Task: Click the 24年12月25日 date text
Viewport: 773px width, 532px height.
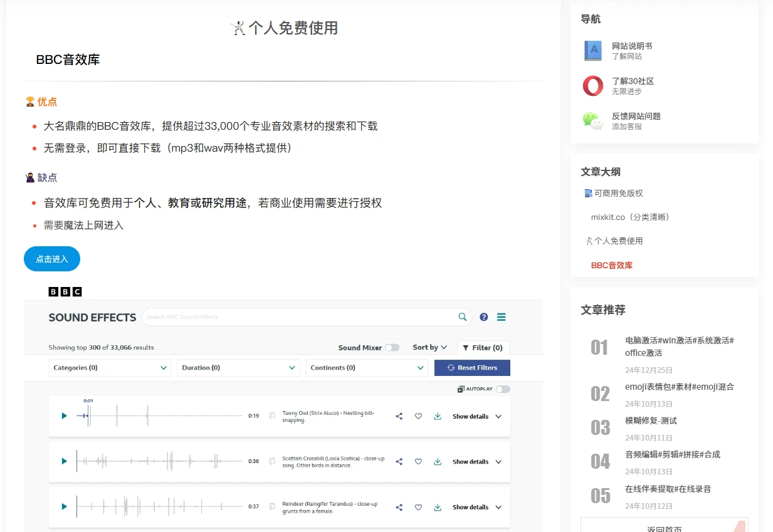Action: (649, 370)
